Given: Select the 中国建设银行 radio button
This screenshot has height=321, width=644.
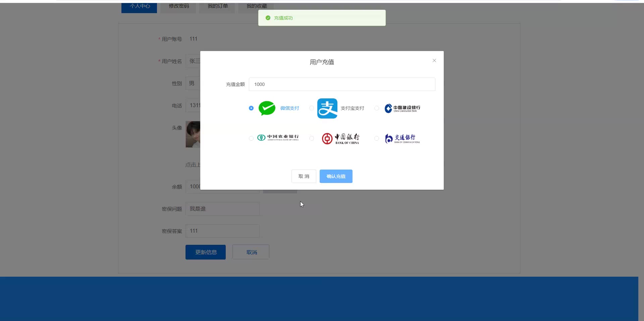Looking at the screenshot, I should pos(377,108).
